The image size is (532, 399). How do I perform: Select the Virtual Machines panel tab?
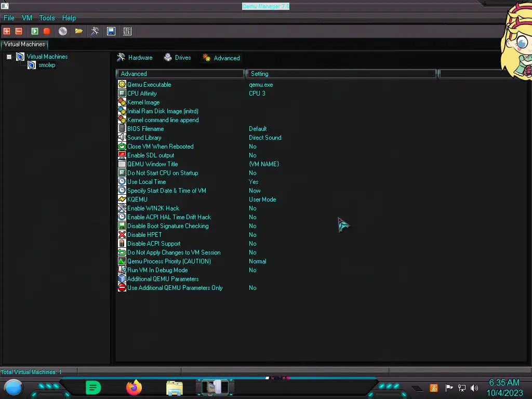24,44
